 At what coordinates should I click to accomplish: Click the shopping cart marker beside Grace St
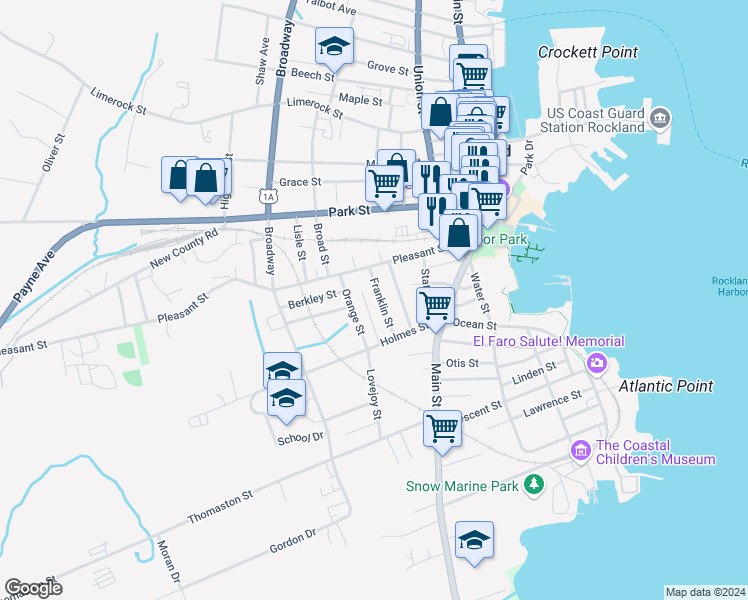384,183
